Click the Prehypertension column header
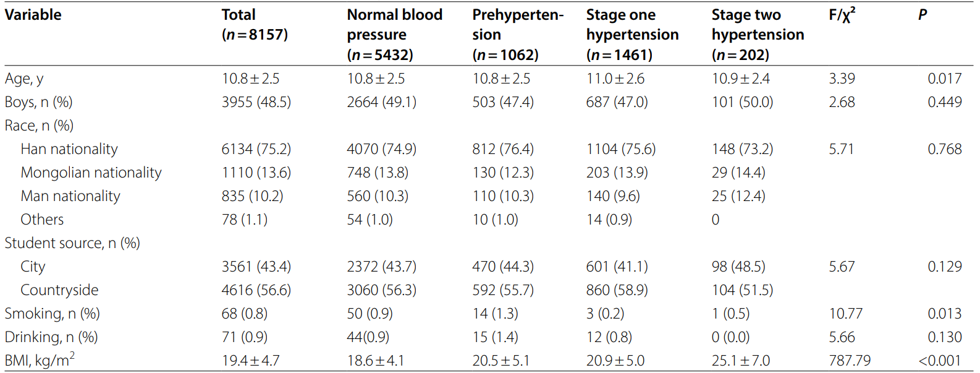 tap(517, 35)
